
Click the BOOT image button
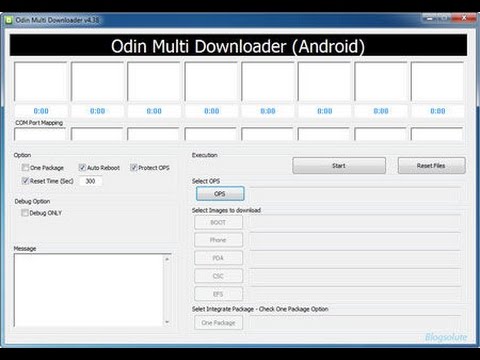[x=218, y=222]
